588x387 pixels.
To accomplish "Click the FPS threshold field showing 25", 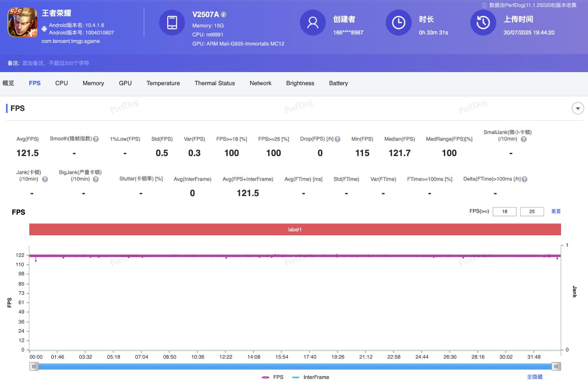I will click(532, 212).
